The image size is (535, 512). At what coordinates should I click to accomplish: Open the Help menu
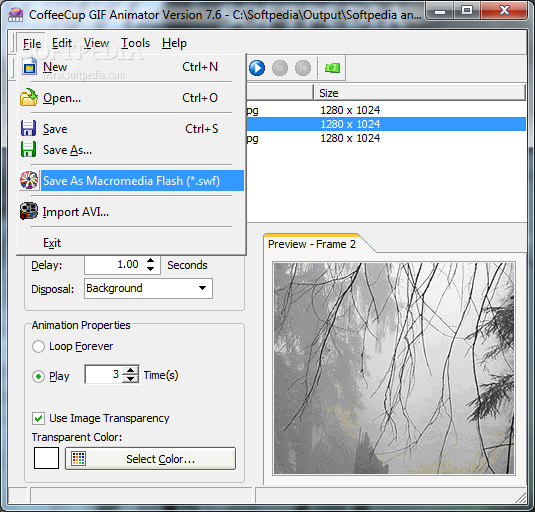point(174,43)
